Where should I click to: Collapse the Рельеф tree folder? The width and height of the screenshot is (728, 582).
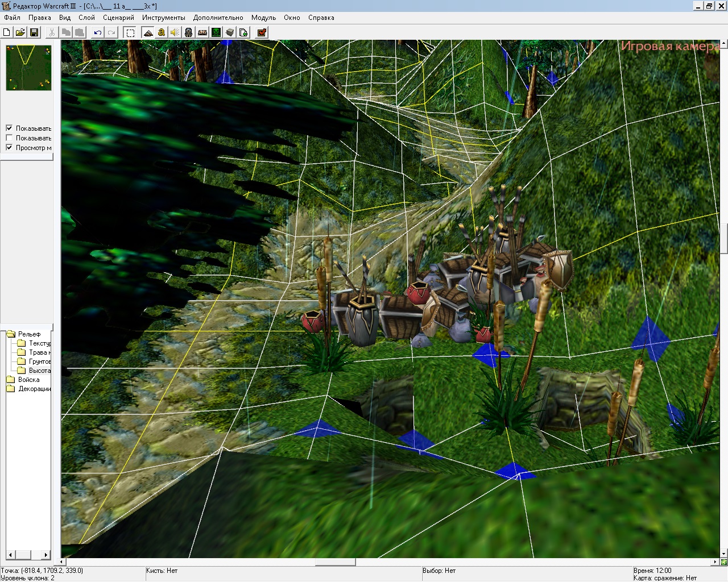tap(11, 334)
